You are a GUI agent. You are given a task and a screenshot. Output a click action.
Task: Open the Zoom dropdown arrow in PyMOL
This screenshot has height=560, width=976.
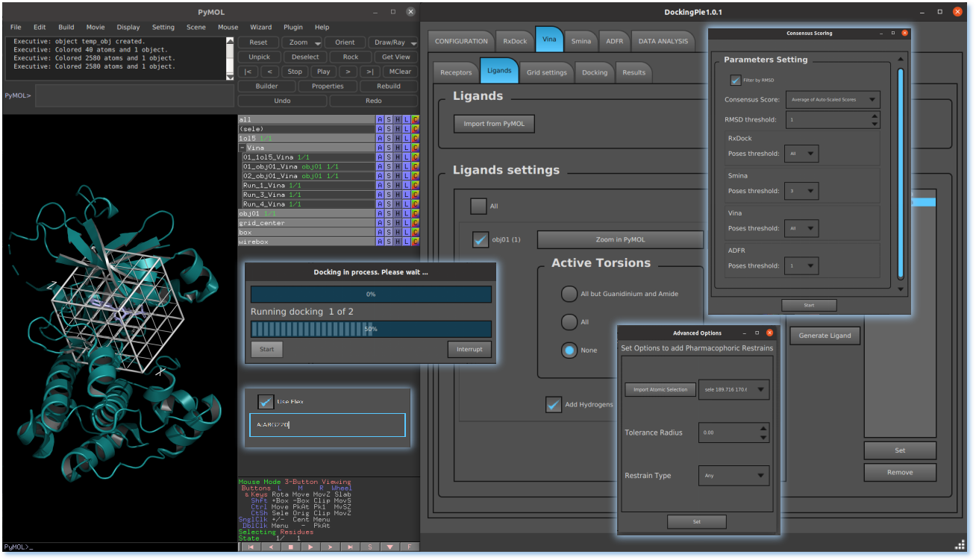tap(317, 43)
